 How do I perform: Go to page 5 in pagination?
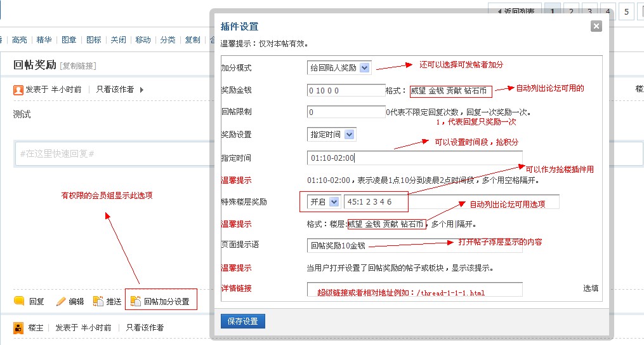point(626,11)
